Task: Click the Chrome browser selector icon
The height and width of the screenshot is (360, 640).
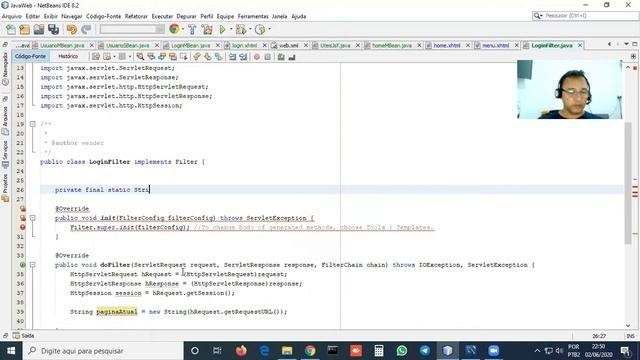Action: 174,29
